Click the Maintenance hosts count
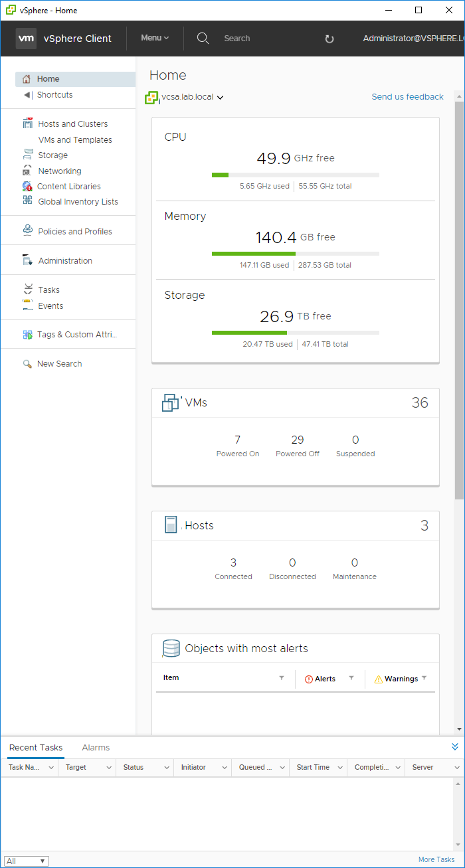This screenshot has height=868, width=465. click(355, 563)
